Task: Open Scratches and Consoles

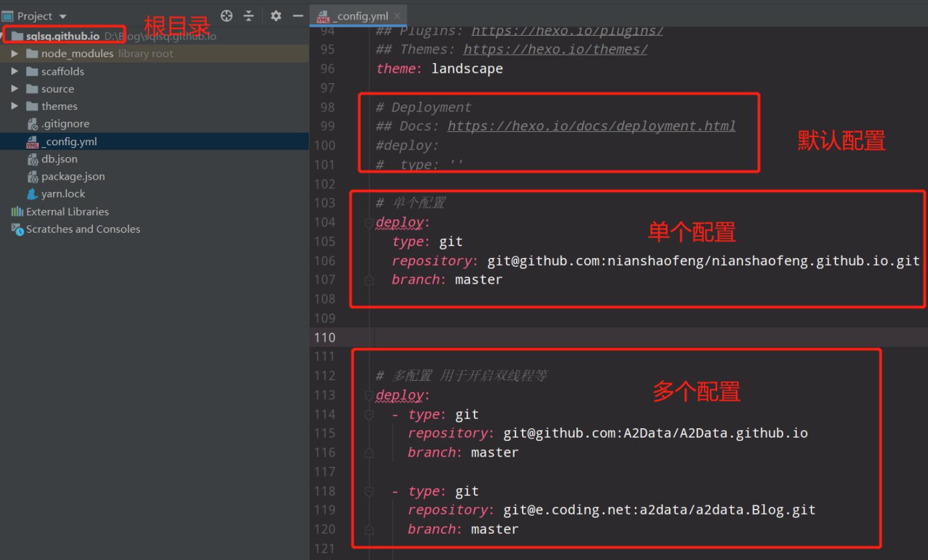Action: (83, 230)
